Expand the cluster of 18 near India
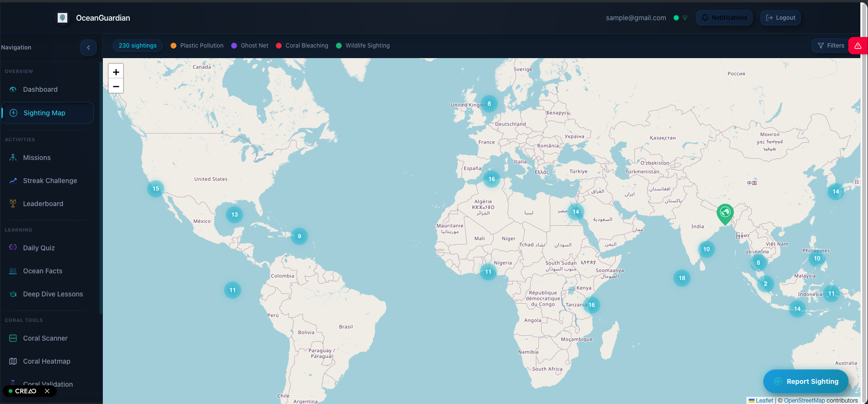 pyautogui.click(x=682, y=278)
